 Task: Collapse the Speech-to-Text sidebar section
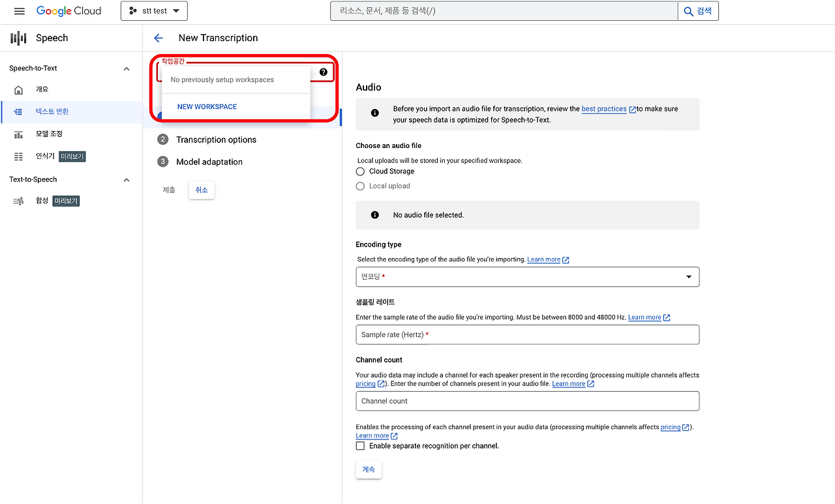click(x=127, y=68)
